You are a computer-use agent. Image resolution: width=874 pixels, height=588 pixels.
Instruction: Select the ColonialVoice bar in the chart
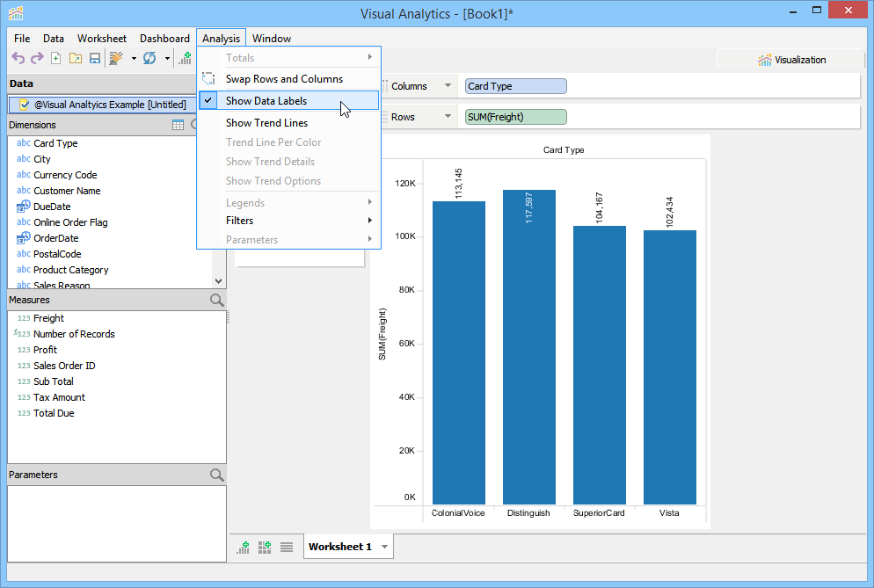click(x=459, y=352)
